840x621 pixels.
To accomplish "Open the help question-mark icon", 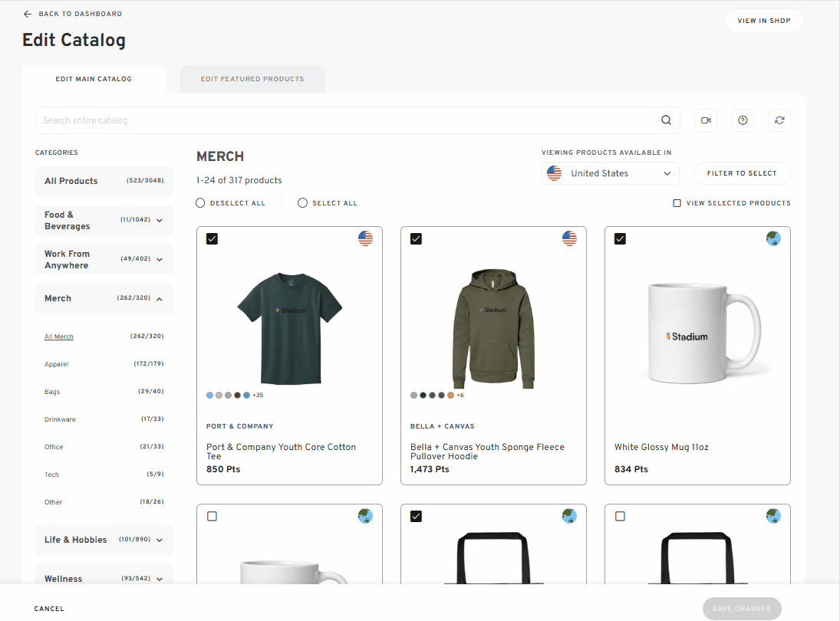I will pyautogui.click(x=742, y=120).
